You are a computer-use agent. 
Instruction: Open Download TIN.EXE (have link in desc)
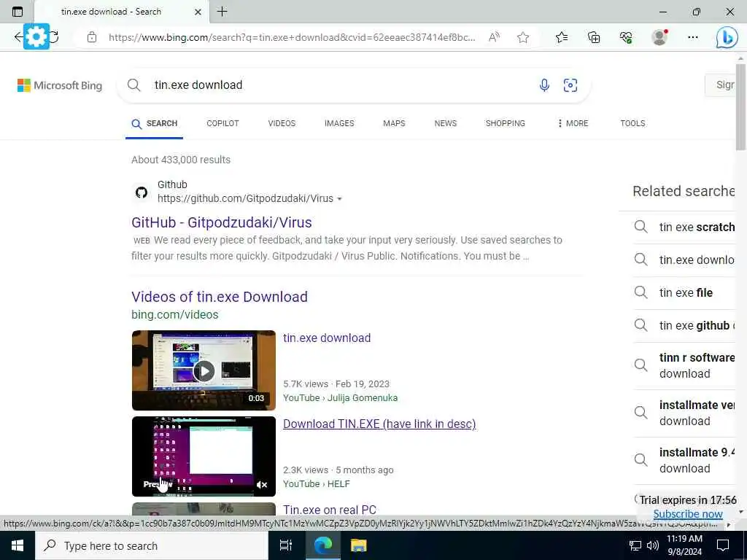coord(379,424)
